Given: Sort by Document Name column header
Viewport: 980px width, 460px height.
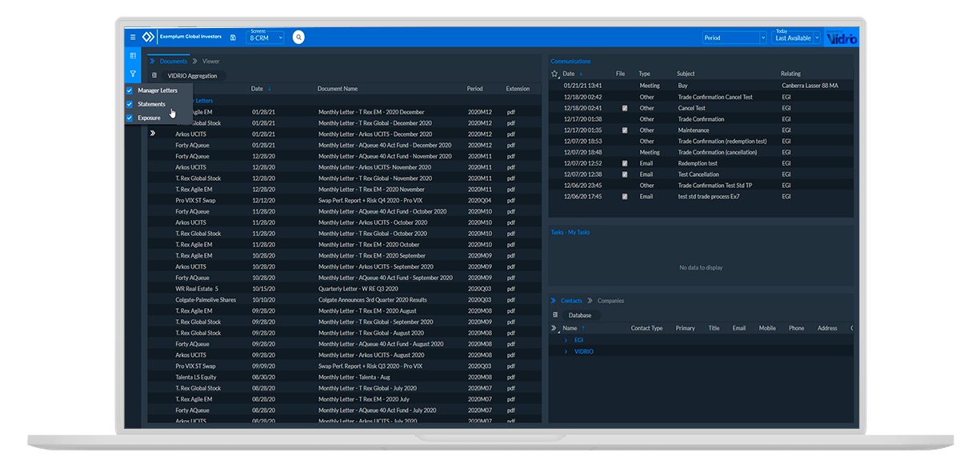Looking at the screenshot, I should (x=338, y=89).
